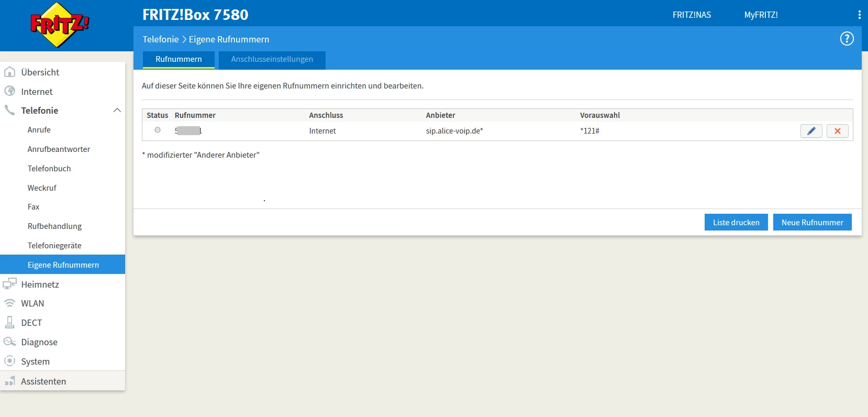Switch to the Anschlusseinstellungen tab
Screen dimensions: 868x417
[x=272, y=60]
